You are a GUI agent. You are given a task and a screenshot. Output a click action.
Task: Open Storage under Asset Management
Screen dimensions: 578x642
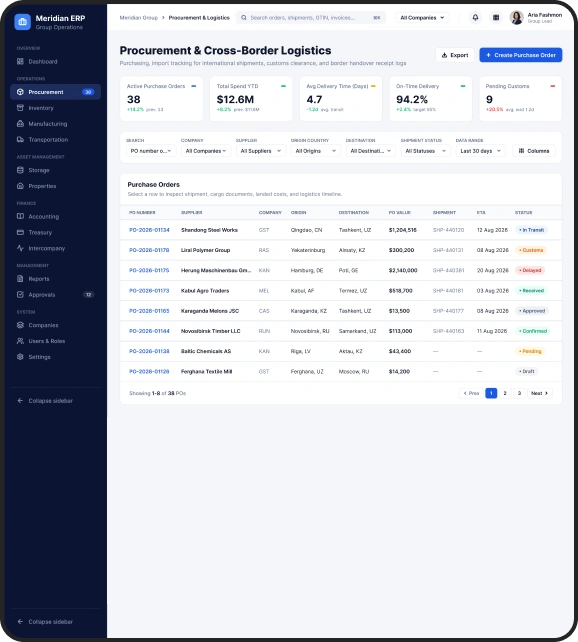(x=55, y=170)
